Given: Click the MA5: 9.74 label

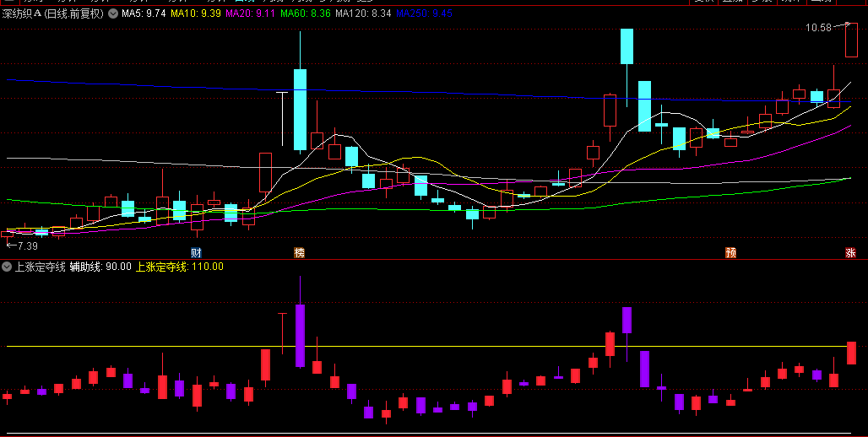Looking at the screenshot, I should [x=144, y=13].
